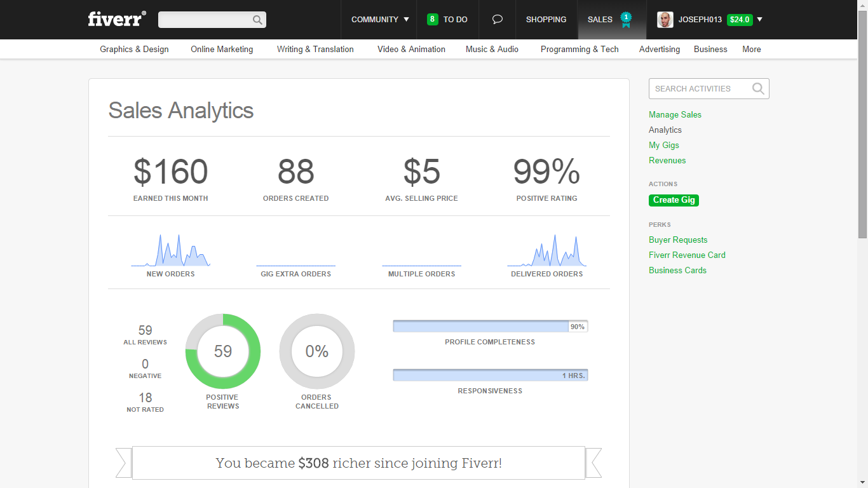Screen dimensions: 868x488
Task: Open the Manage Sales link
Action: pyautogui.click(x=675, y=114)
